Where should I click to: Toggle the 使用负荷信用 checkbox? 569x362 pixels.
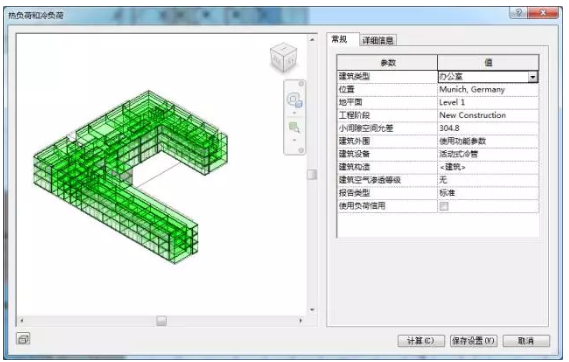tap(444, 206)
